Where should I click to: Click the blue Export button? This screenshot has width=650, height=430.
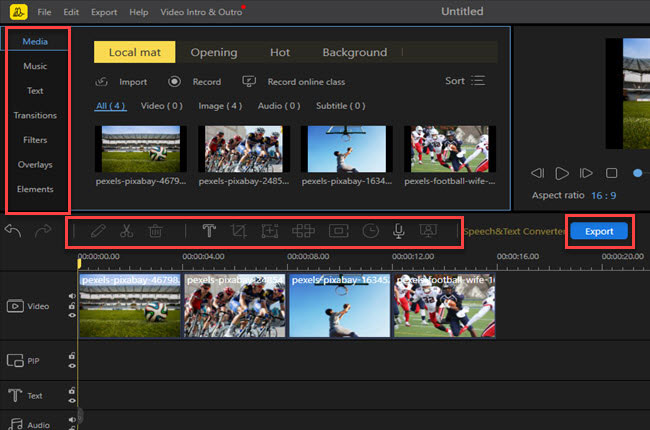599,231
